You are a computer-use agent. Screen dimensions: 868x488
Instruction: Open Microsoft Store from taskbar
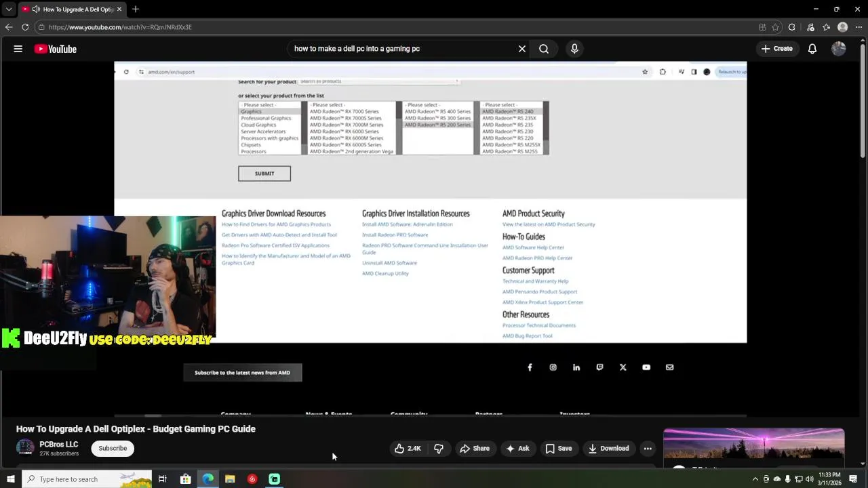click(x=185, y=479)
